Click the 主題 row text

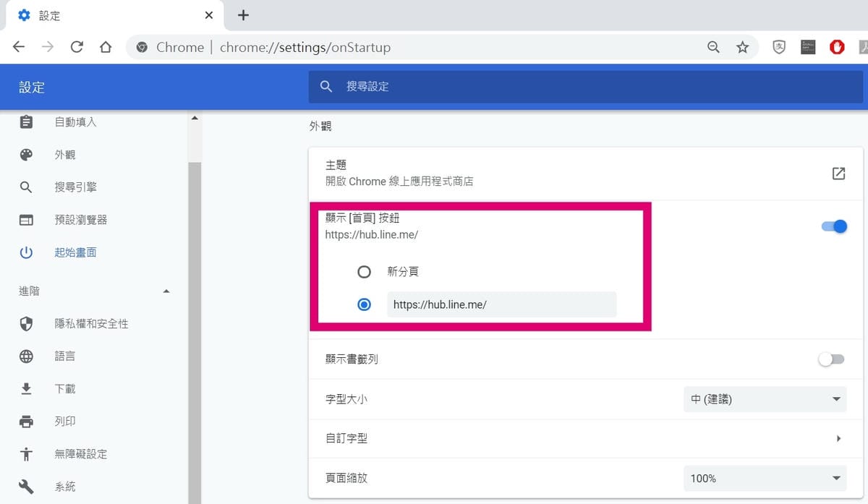point(336,166)
